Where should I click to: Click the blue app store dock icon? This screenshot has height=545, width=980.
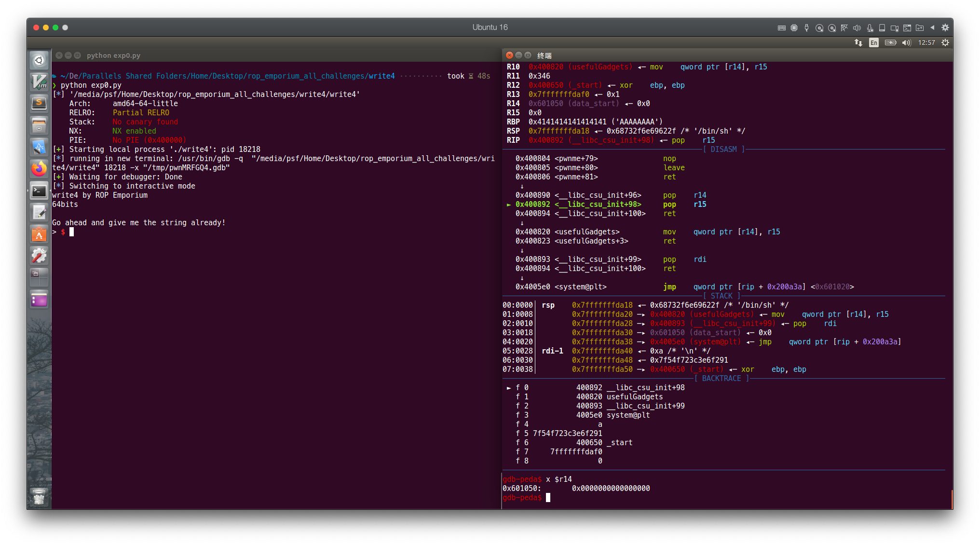pyautogui.click(x=39, y=147)
